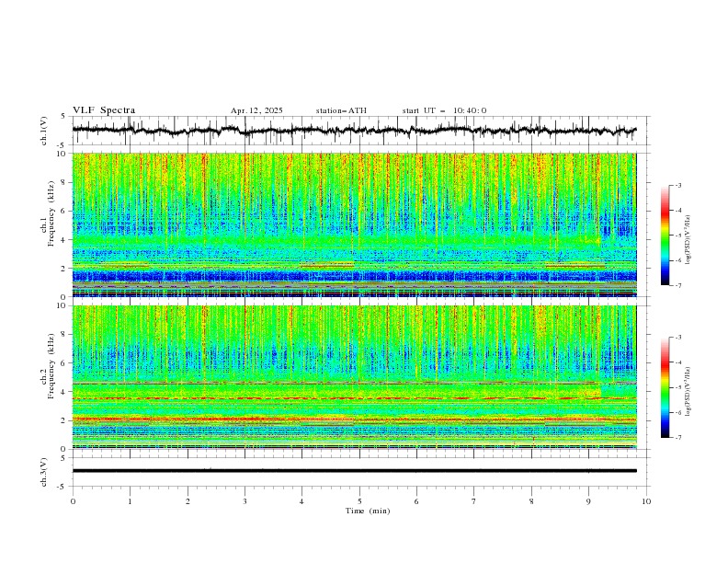
Task: Click time axis tick label '5'
Action: [x=359, y=501]
